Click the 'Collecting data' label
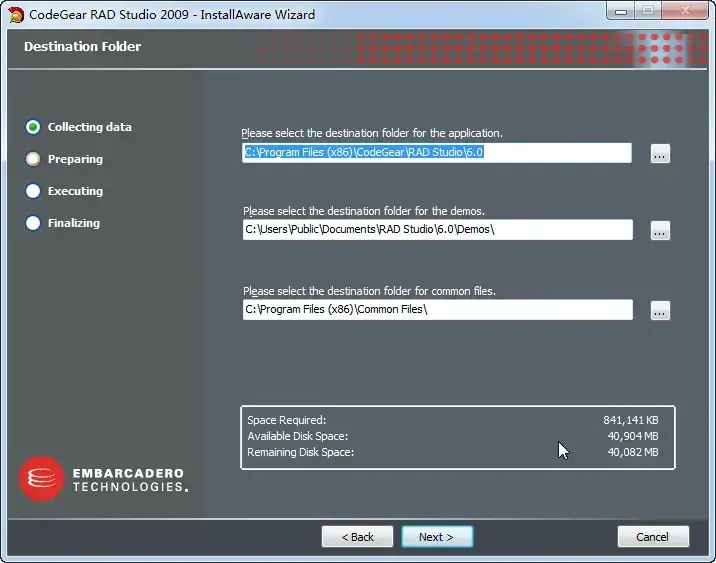Image resolution: width=716 pixels, height=563 pixels. 90,127
